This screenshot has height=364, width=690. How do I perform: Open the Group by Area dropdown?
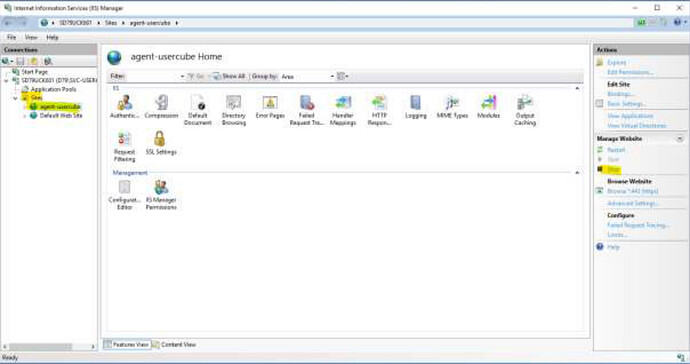332,77
